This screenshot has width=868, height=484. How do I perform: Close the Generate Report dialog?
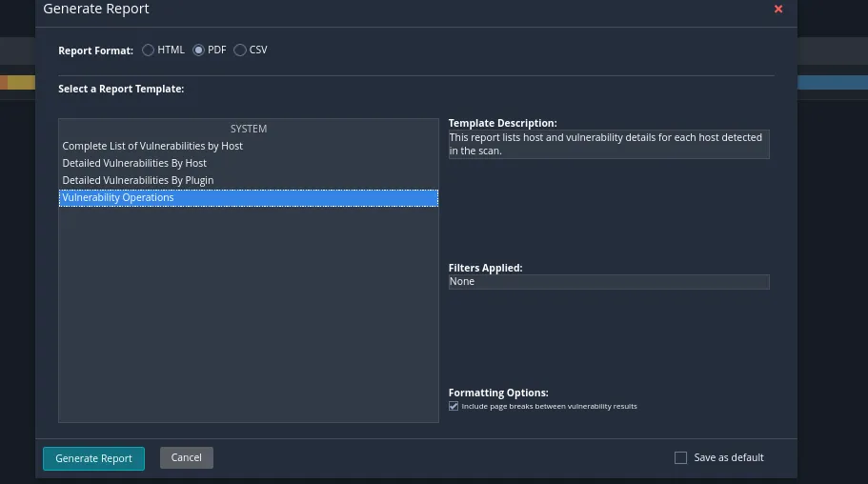[x=778, y=10]
